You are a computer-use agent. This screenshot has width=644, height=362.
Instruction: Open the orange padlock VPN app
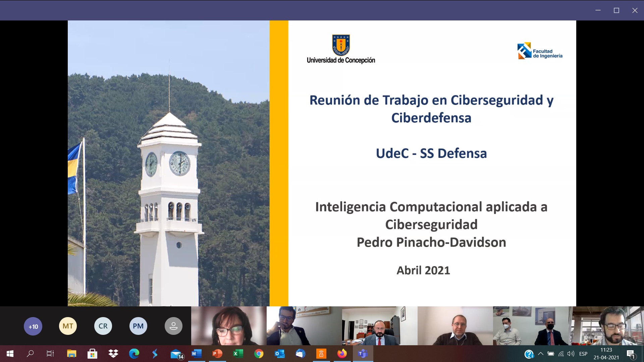[x=321, y=354]
